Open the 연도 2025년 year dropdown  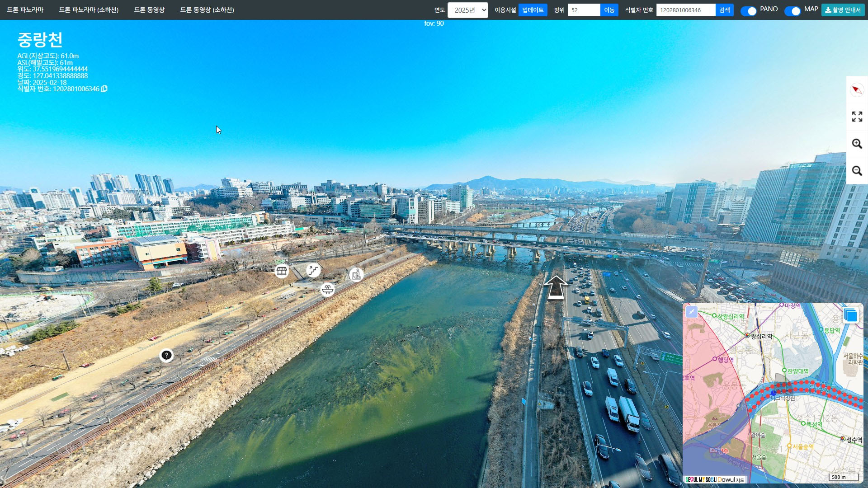pos(467,10)
